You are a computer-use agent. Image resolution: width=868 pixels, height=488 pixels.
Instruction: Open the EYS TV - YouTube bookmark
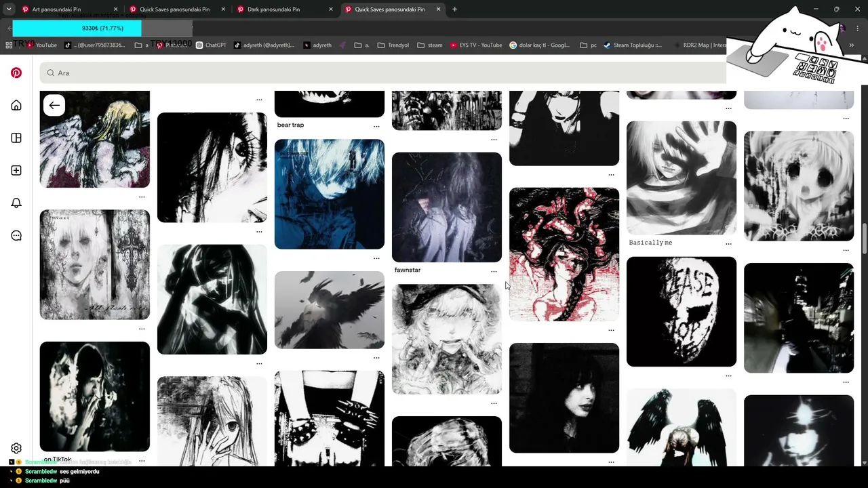tap(476, 45)
